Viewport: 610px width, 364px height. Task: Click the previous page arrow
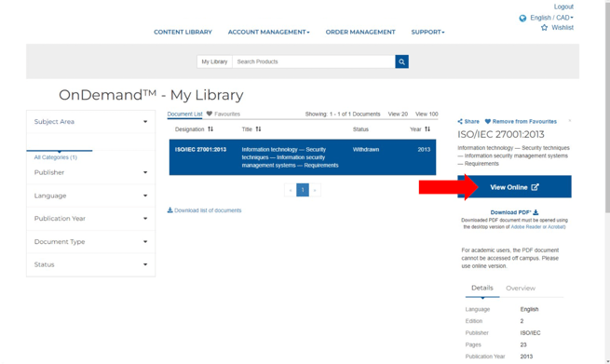291,190
